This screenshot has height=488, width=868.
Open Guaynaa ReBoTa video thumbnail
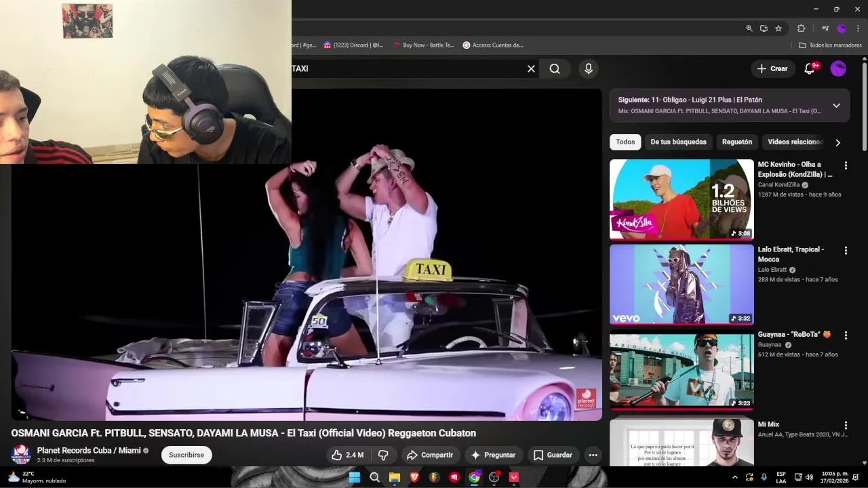pyautogui.click(x=682, y=369)
